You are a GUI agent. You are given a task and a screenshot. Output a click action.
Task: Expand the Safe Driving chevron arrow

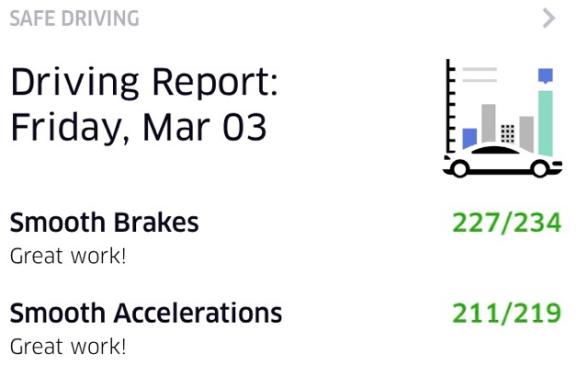549,18
